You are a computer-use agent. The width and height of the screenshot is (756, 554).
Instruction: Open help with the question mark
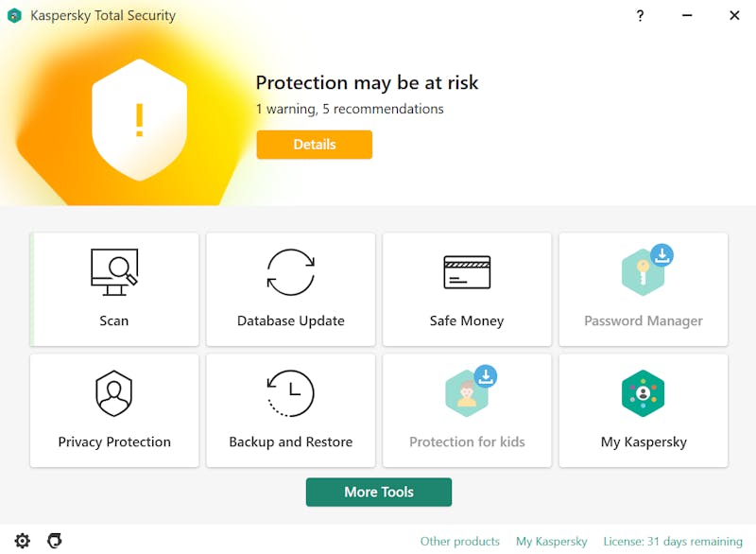click(640, 16)
